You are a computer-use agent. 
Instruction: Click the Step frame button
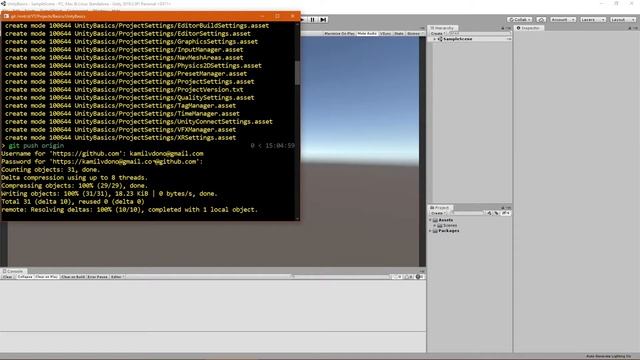(323, 20)
